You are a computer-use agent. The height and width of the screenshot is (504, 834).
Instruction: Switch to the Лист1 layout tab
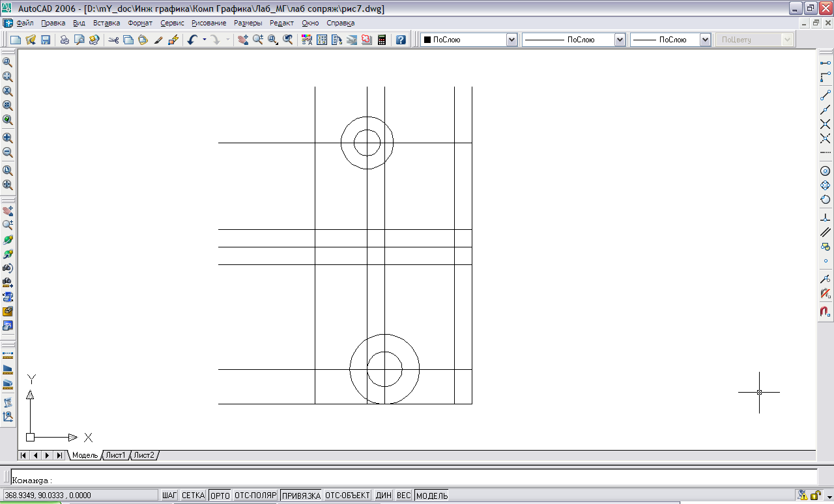tap(116, 455)
